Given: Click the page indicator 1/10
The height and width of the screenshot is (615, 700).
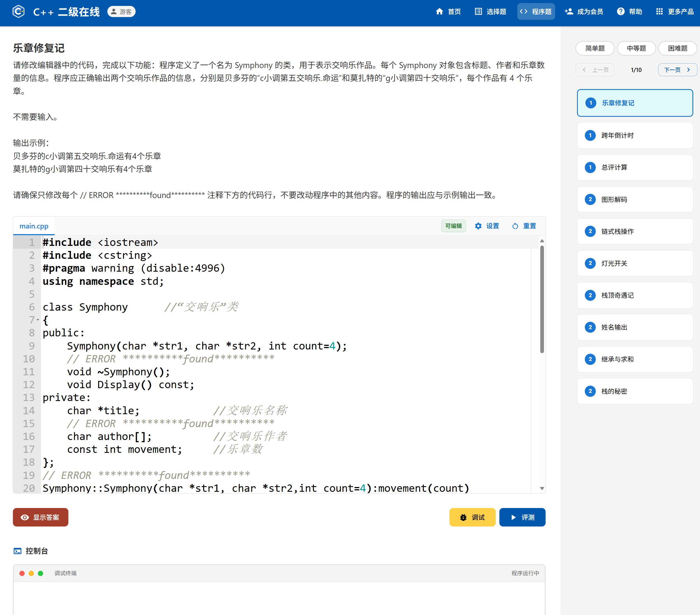Looking at the screenshot, I should (x=636, y=70).
